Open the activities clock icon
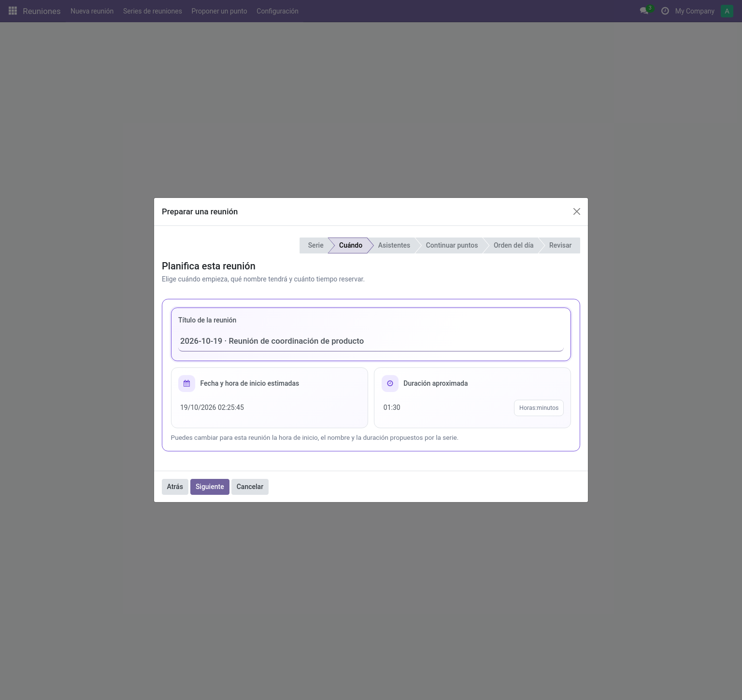 pyautogui.click(x=665, y=11)
